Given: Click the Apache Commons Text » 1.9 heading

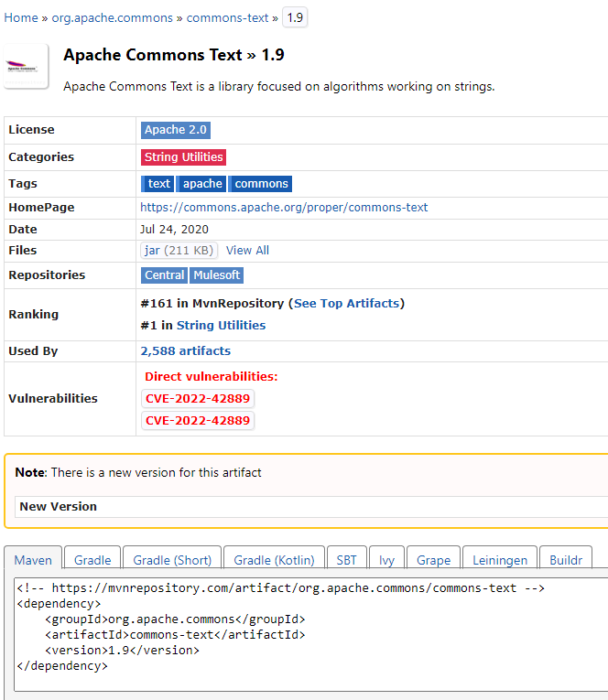Looking at the screenshot, I should point(174,55).
